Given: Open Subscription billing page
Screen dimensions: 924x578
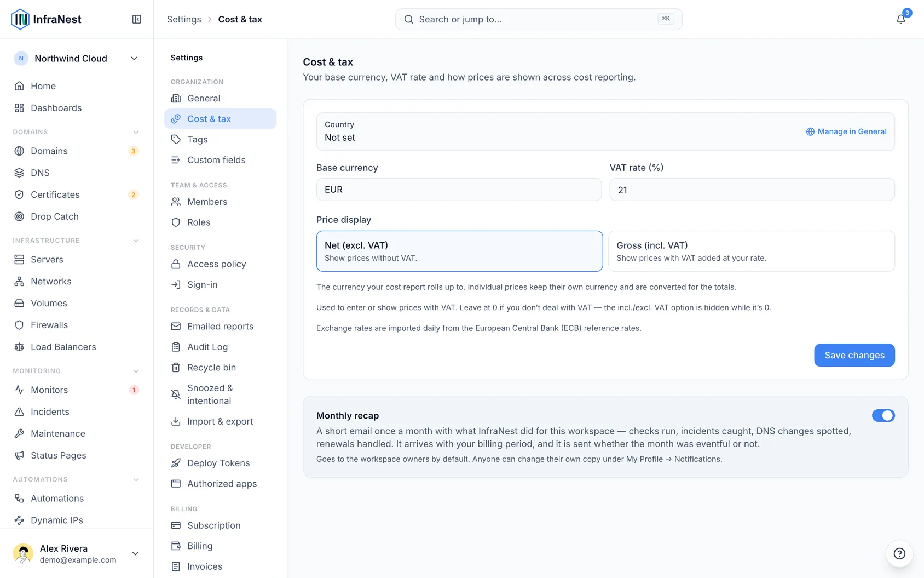Looking at the screenshot, I should pos(220,525).
